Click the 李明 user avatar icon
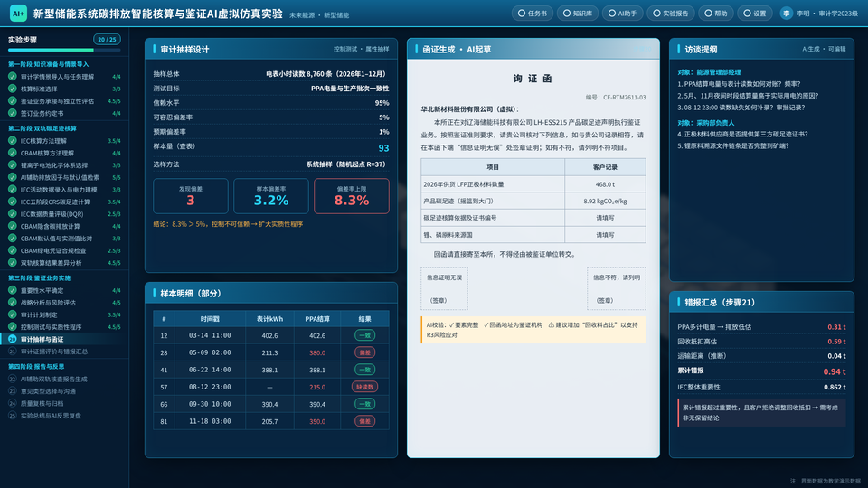Image resolution: width=868 pixels, height=488 pixels. [786, 14]
